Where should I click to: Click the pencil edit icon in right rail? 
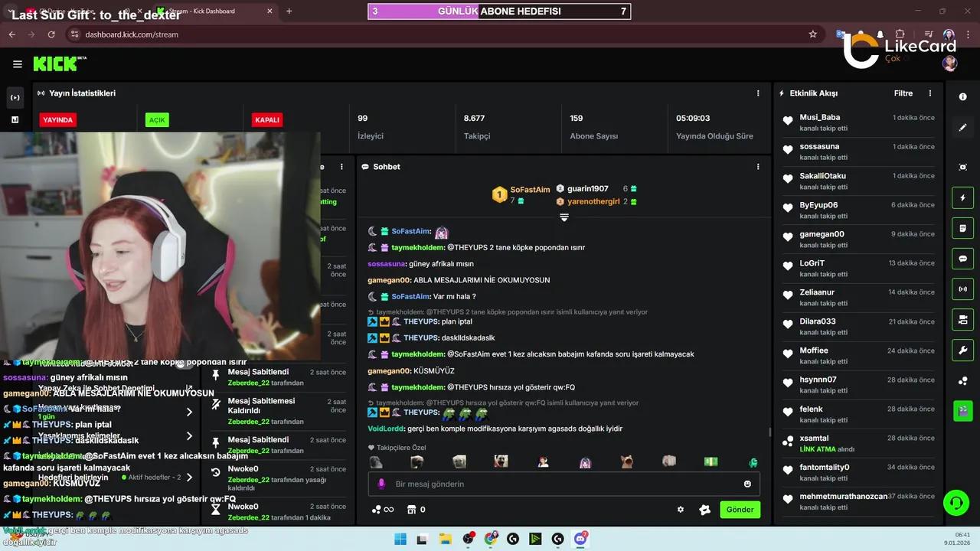click(x=963, y=127)
